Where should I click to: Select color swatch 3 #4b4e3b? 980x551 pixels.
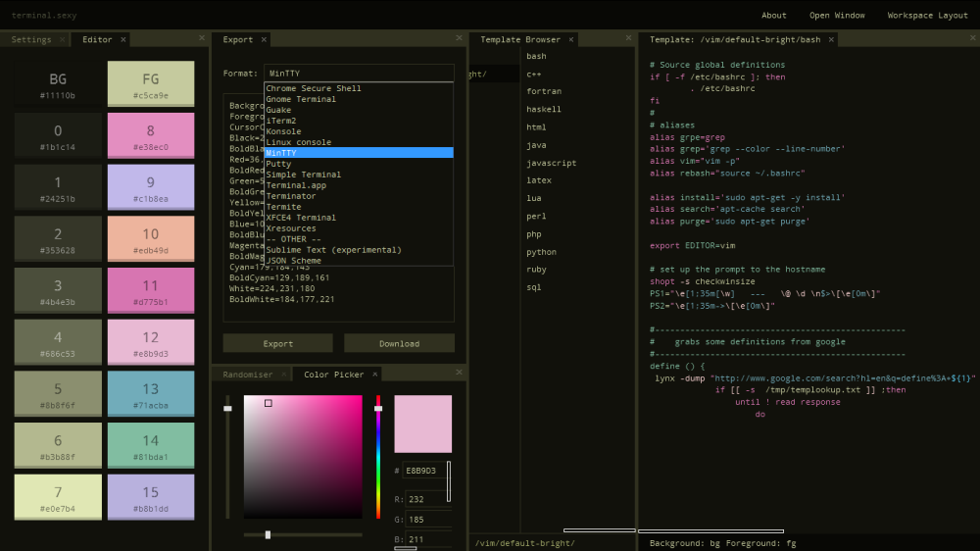click(58, 291)
